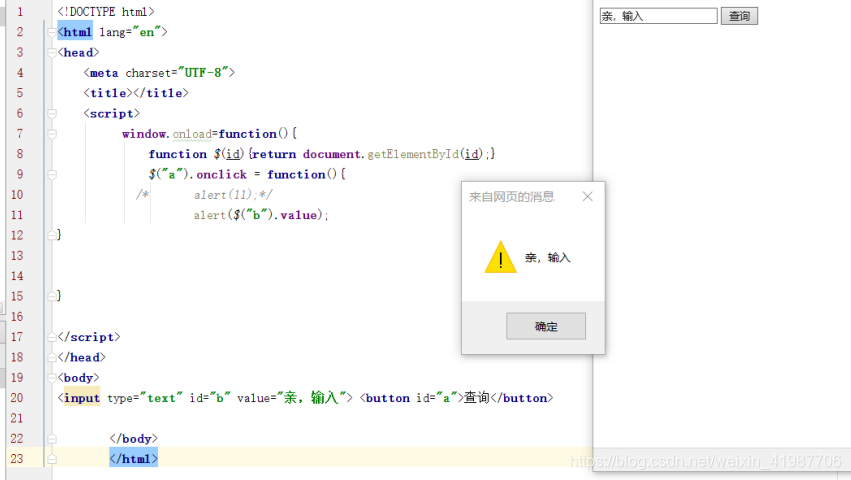Click the underlined onload word on line 7
The height and width of the screenshot is (480, 851).
(192, 134)
